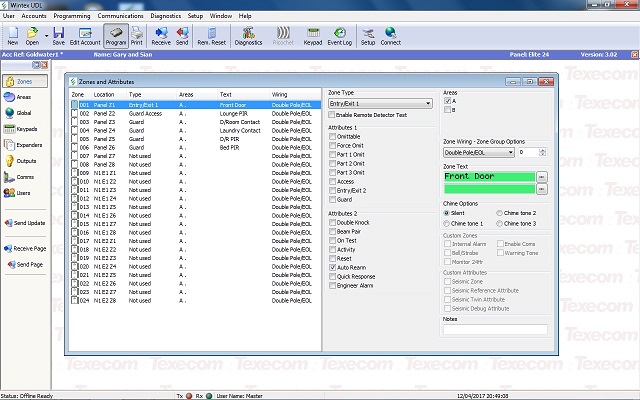Click the New account toolbar icon

[x=12, y=37]
